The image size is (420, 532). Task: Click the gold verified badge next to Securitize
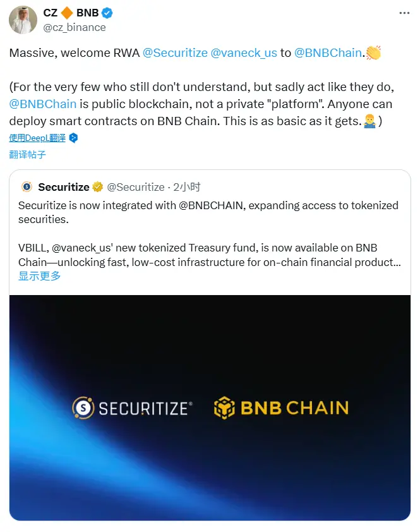(x=97, y=187)
